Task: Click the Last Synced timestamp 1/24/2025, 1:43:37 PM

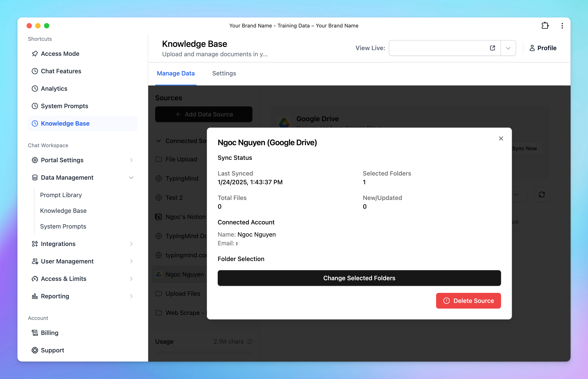Action: pos(250,182)
